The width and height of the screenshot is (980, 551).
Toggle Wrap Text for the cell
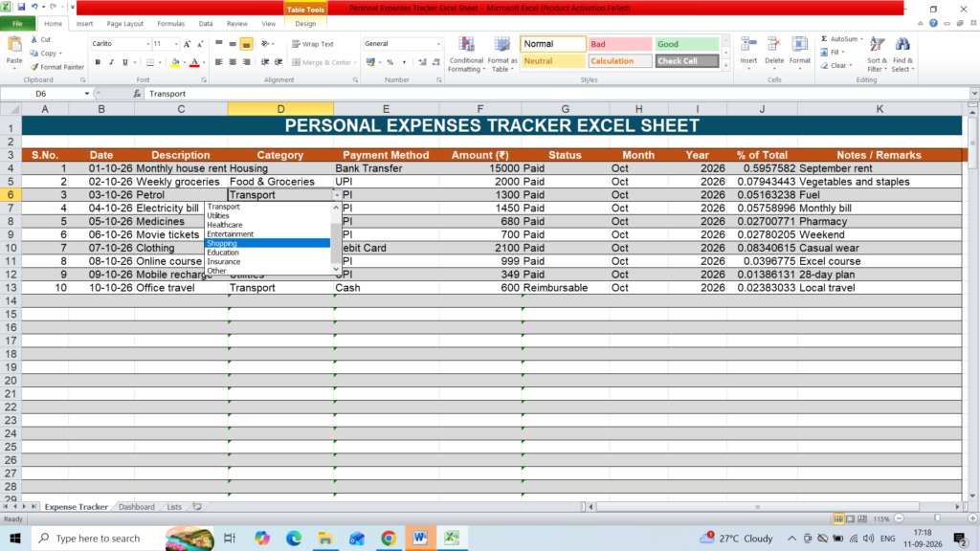(x=313, y=44)
